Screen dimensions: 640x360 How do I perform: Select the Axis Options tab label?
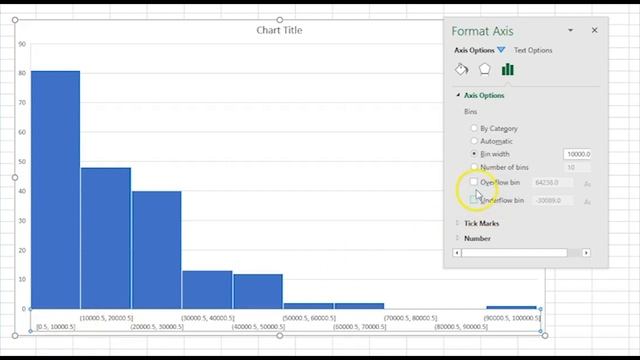click(474, 50)
